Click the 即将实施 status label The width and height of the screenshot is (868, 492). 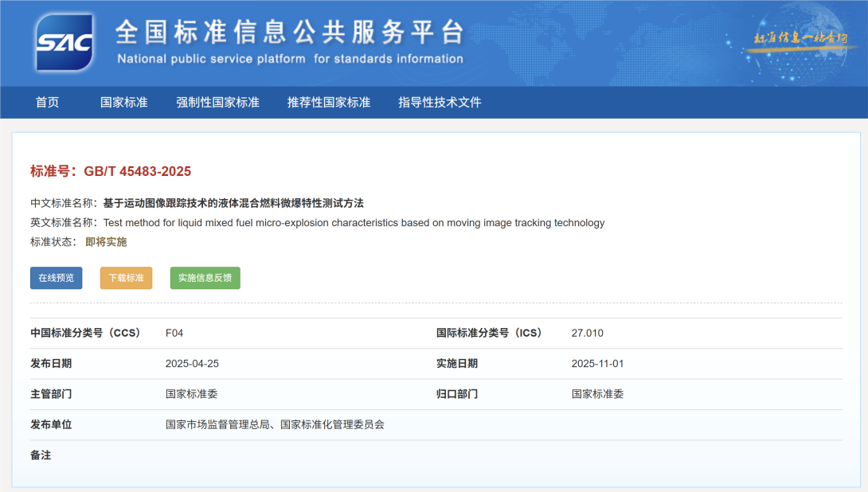point(106,242)
